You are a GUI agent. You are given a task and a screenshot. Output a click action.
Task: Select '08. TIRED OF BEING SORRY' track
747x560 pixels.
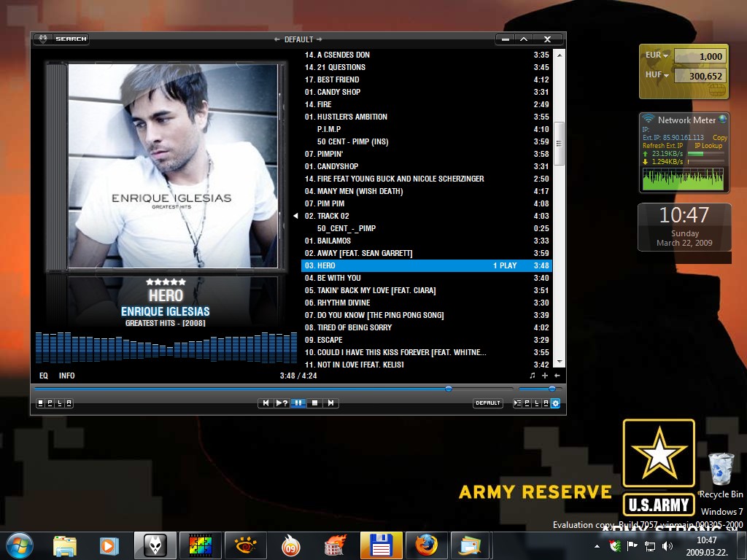427,327
